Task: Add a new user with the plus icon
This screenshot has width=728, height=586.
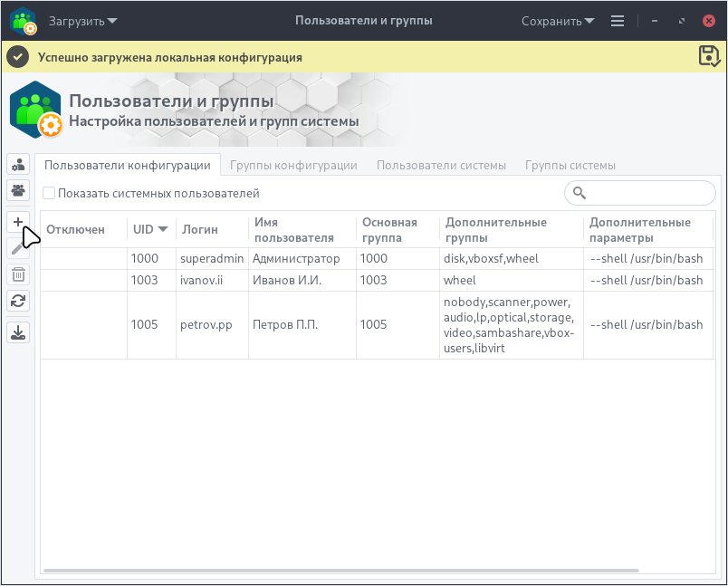Action: click(x=17, y=220)
